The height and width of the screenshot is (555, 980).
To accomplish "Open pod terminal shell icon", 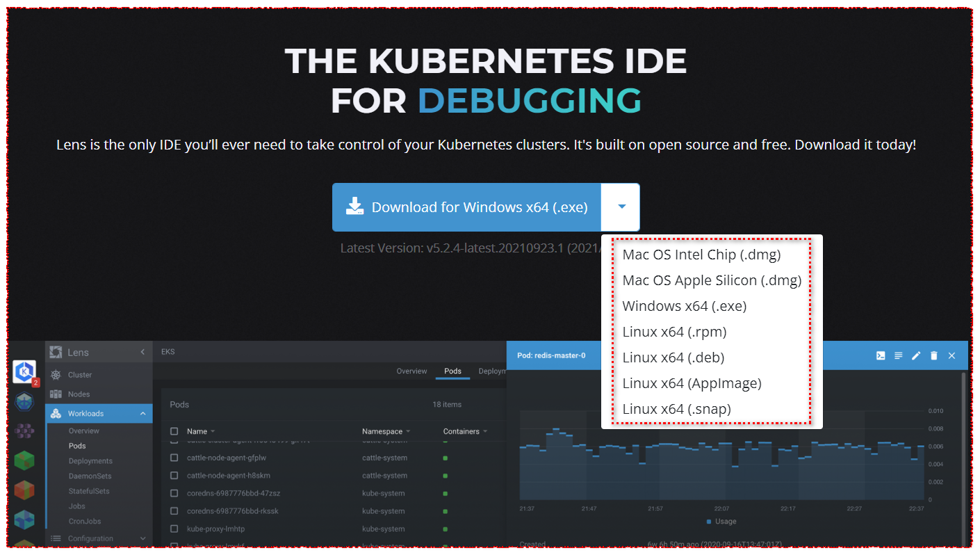I will [x=881, y=355].
